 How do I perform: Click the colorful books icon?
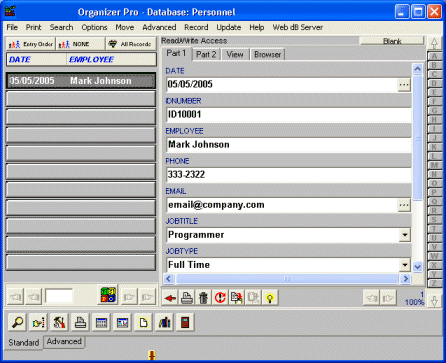point(164,322)
